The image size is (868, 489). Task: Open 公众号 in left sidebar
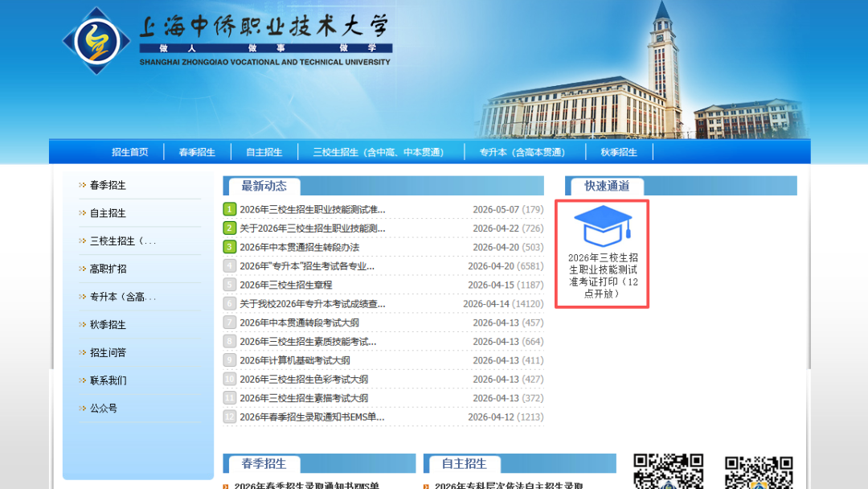(x=104, y=408)
